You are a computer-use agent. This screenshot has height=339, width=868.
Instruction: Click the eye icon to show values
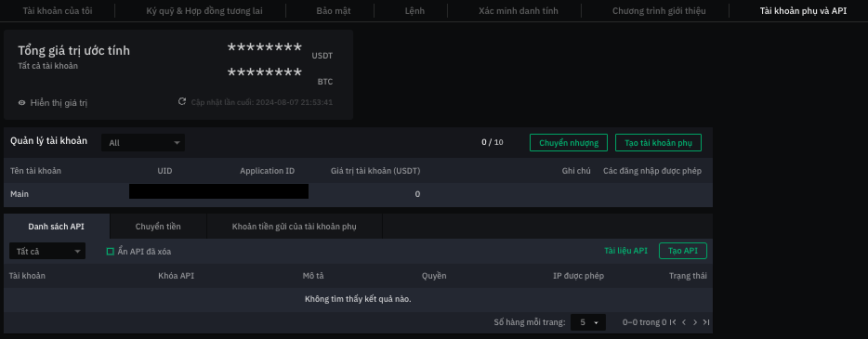pyautogui.click(x=22, y=103)
